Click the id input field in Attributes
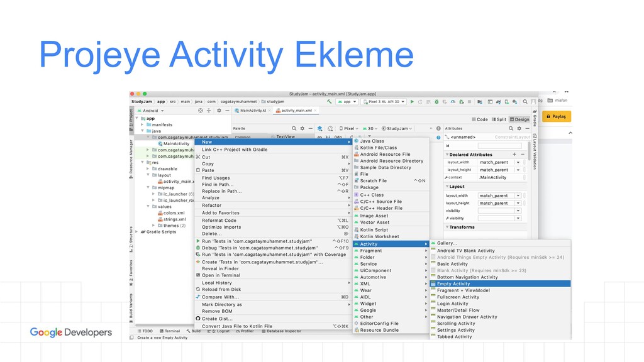 [499, 146]
